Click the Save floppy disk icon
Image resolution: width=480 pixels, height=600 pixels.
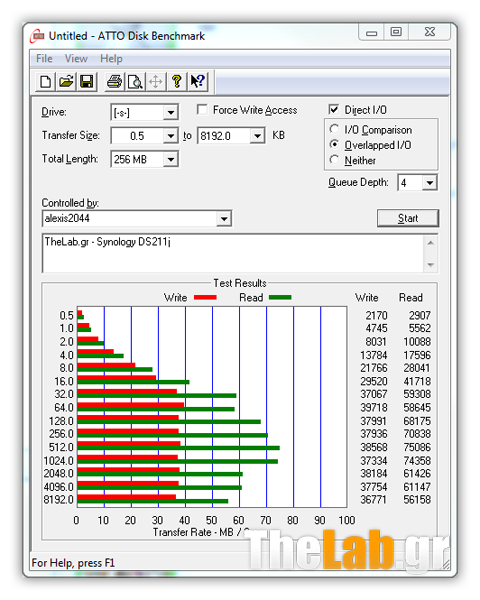click(x=87, y=82)
